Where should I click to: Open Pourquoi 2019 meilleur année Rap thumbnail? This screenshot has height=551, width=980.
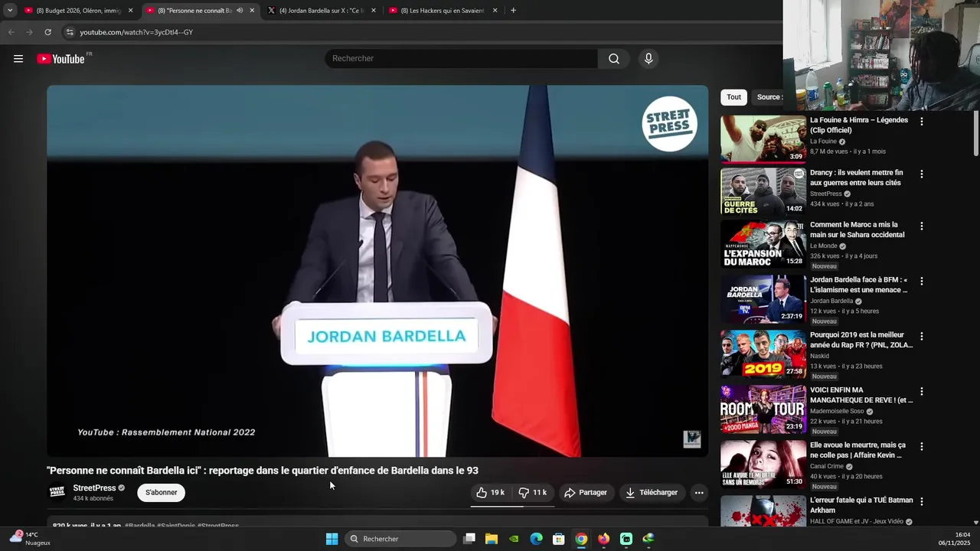[x=763, y=354]
